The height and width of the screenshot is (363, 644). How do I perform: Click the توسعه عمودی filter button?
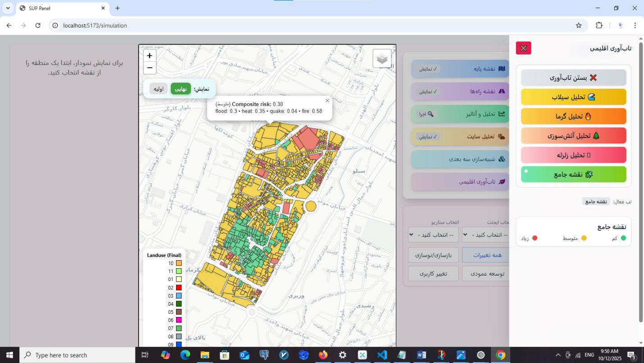pyautogui.click(x=486, y=273)
